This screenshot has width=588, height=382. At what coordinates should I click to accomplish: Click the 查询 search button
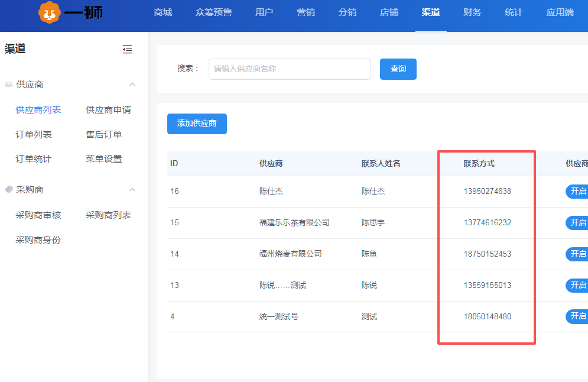(x=398, y=69)
